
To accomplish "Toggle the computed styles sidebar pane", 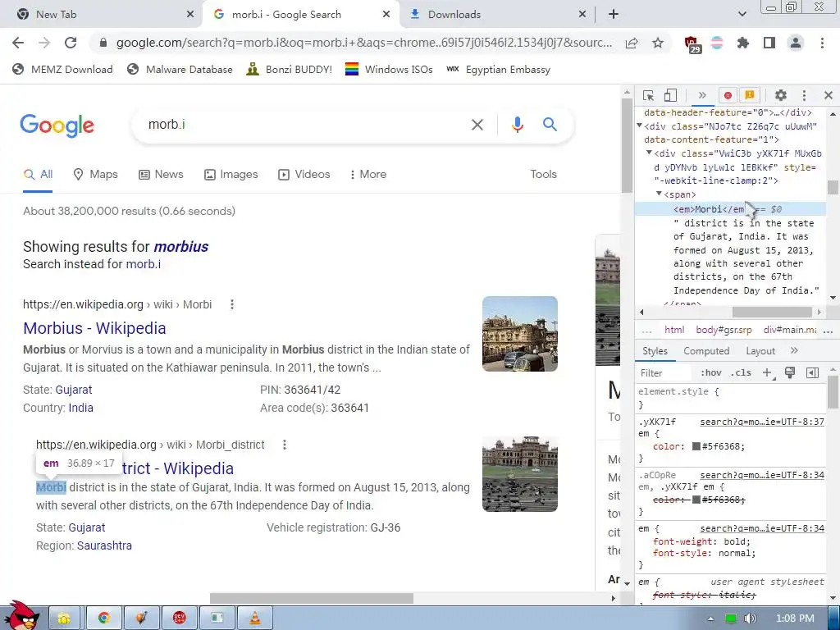I will click(x=812, y=373).
